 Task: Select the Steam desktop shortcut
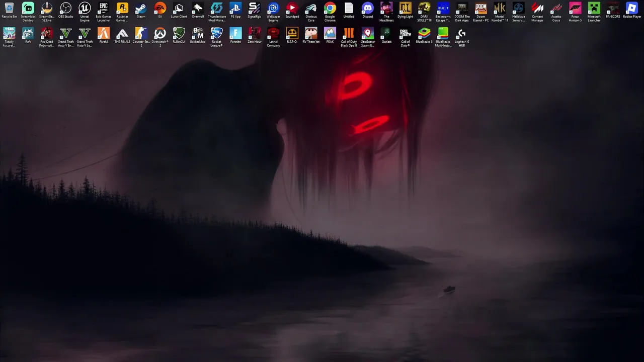click(x=141, y=11)
